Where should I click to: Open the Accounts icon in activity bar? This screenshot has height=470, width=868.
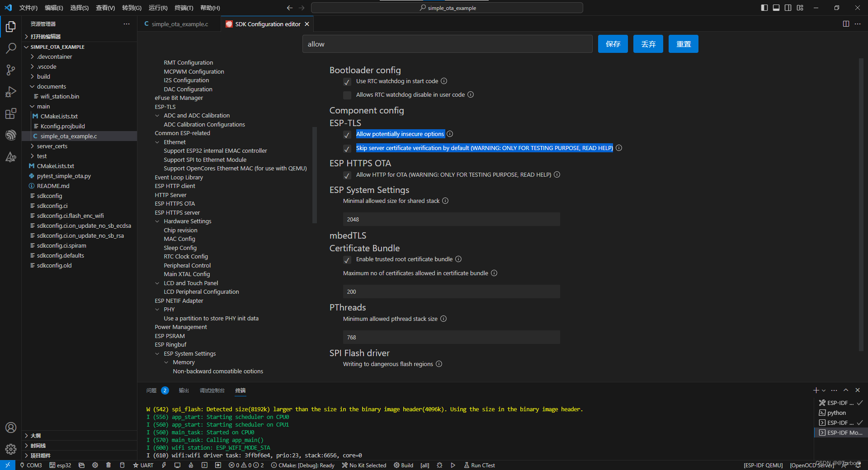click(x=11, y=428)
